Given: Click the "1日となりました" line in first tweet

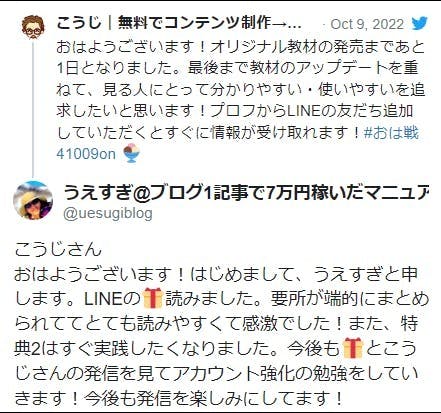Looking at the screenshot, I should tap(119, 68).
